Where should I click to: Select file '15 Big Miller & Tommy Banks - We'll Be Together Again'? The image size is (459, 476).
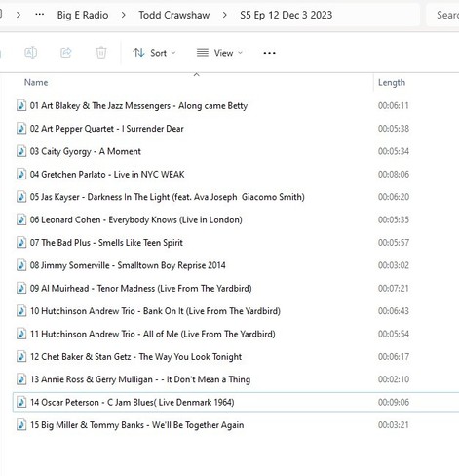tap(136, 425)
